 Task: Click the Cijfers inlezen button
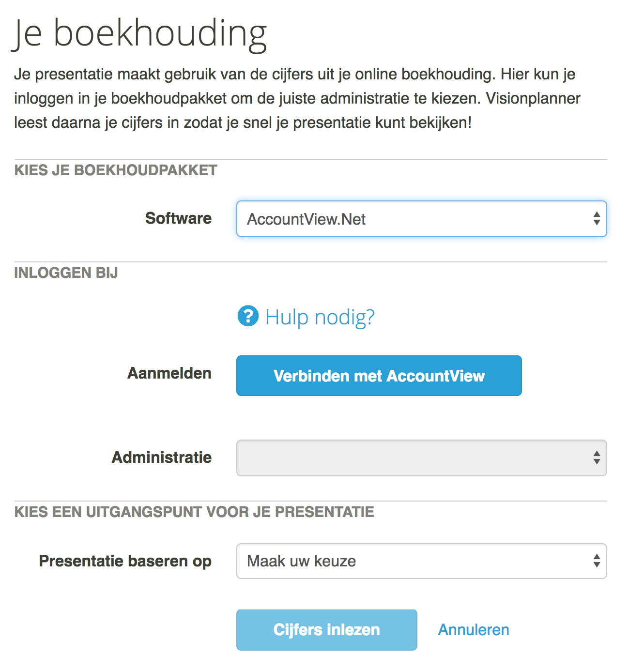(326, 630)
